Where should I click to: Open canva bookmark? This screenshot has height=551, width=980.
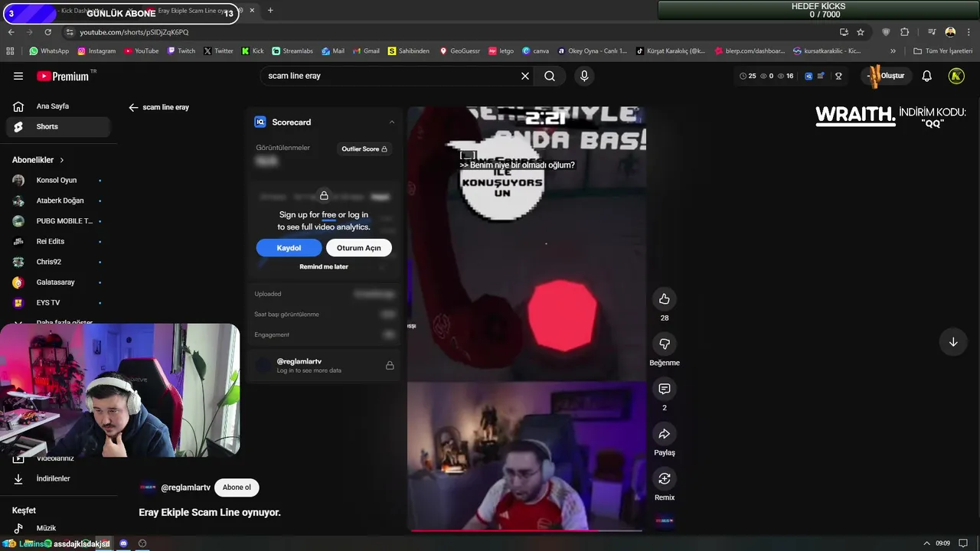coord(535,51)
